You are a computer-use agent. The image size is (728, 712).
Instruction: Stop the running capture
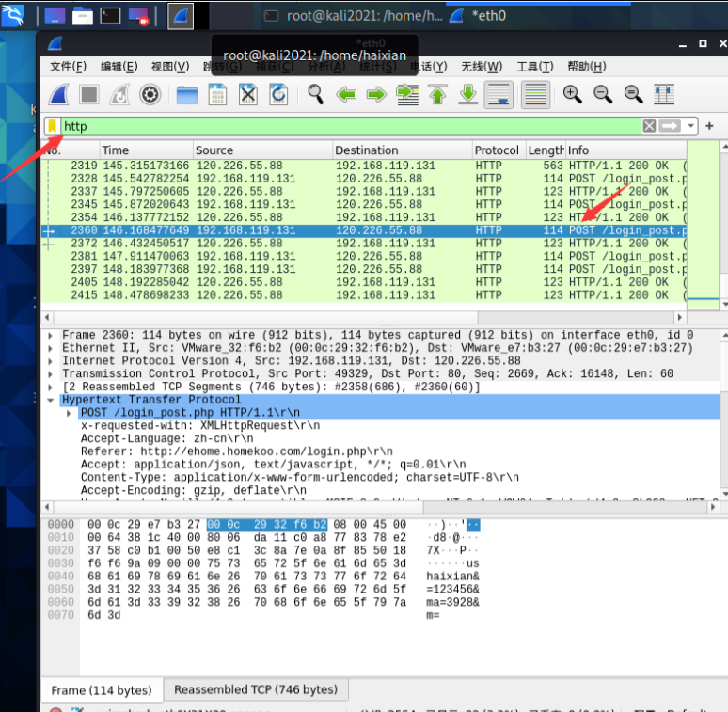point(89,95)
